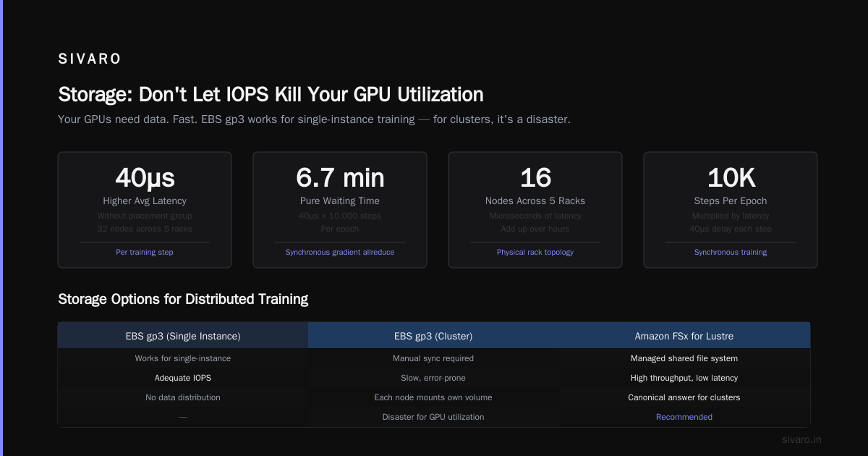Click the subtitle starting 'Your GPUs need data'
Image resolution: width=868 pixels, height=456 pixels.
coord(314,119)
